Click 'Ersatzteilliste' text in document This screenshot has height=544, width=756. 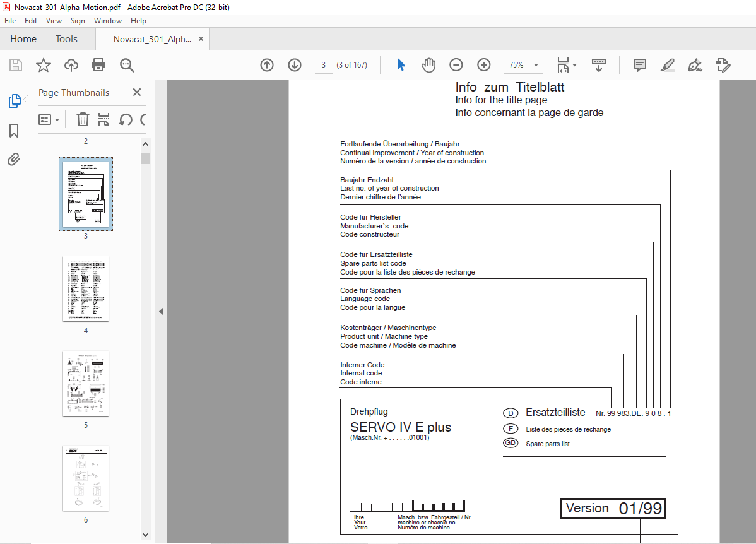(555, 412)
